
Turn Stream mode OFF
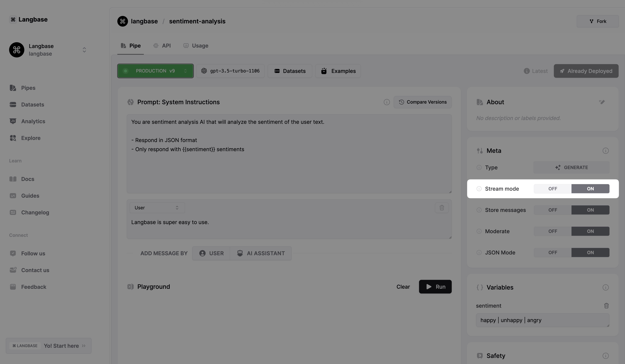pos(552,189)
